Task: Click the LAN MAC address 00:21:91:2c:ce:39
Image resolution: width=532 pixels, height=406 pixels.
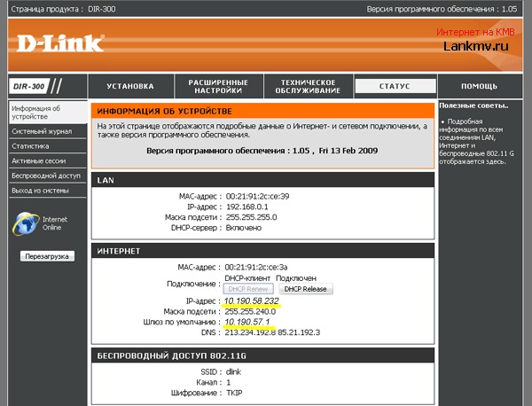Action: pyautogui.click(x=257, y=197)
